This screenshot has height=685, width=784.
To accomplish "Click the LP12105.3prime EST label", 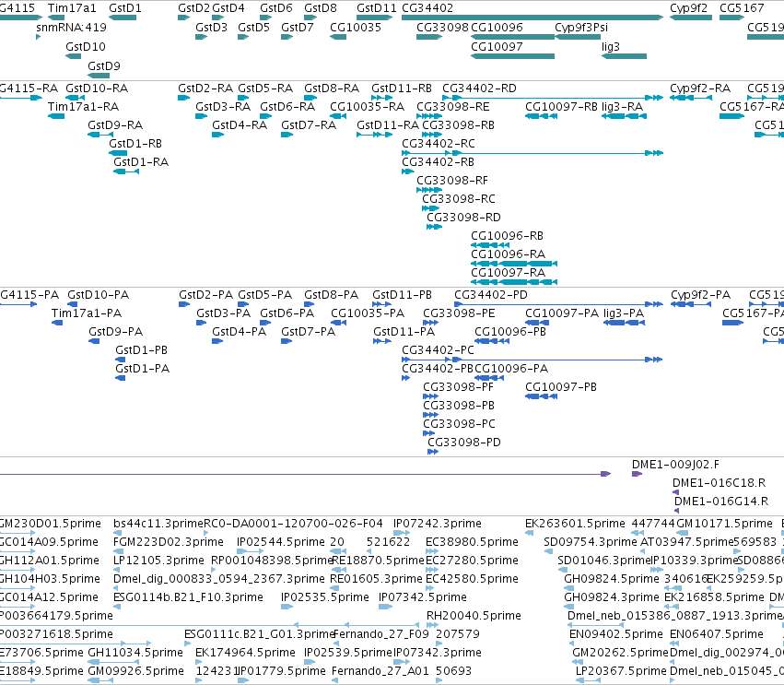I will pos(159,561).
